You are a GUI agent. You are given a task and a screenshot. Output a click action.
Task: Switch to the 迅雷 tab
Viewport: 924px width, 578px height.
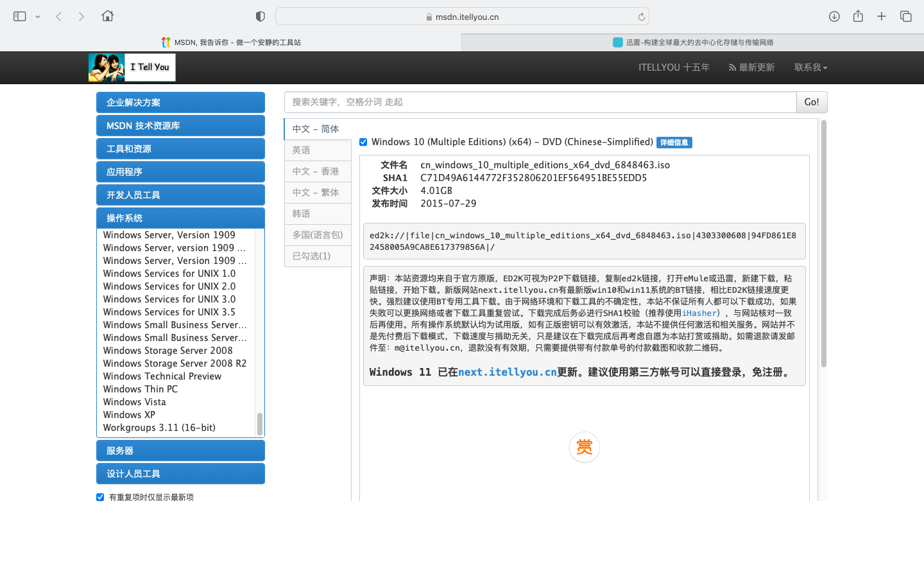tap(693, 42)
